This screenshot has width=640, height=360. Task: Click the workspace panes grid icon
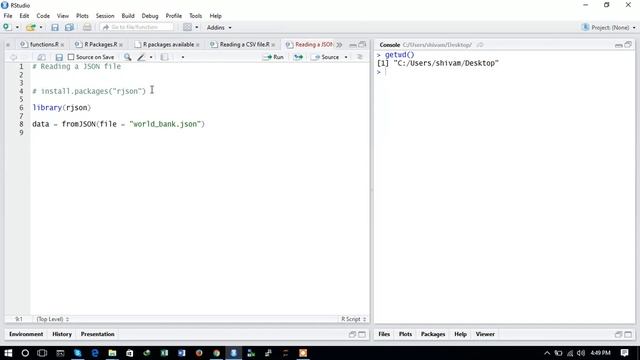point(187,27)
